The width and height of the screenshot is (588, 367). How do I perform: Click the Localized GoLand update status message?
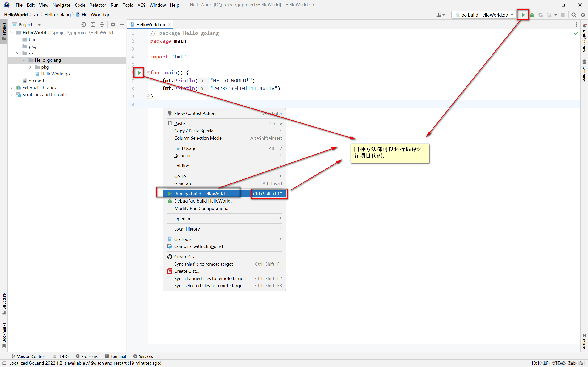85,363
